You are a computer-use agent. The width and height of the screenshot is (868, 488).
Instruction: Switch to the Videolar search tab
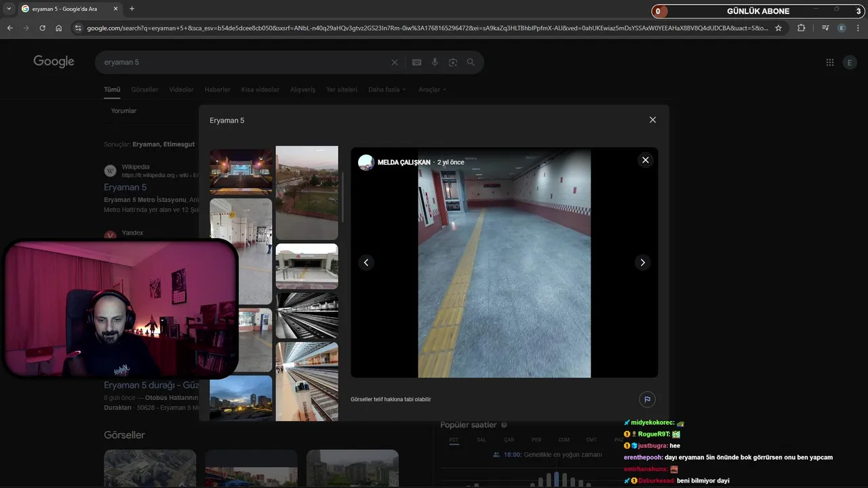[181, 89]
